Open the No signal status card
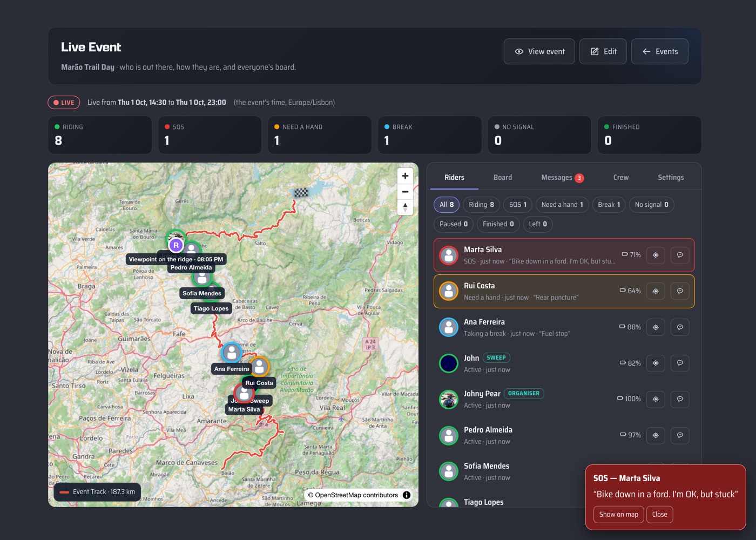Viewport: 756px width, 540px height. point(539,135)
